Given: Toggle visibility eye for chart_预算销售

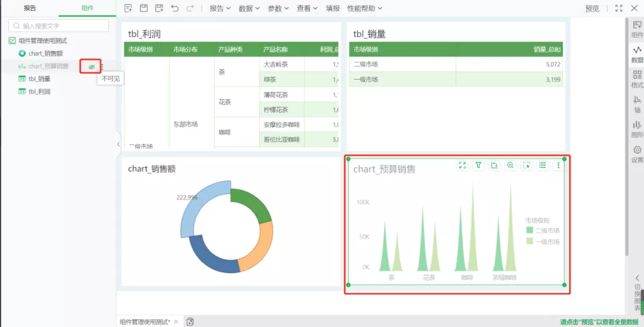Looking at the screenshot, I should click(x=92, y=67).
